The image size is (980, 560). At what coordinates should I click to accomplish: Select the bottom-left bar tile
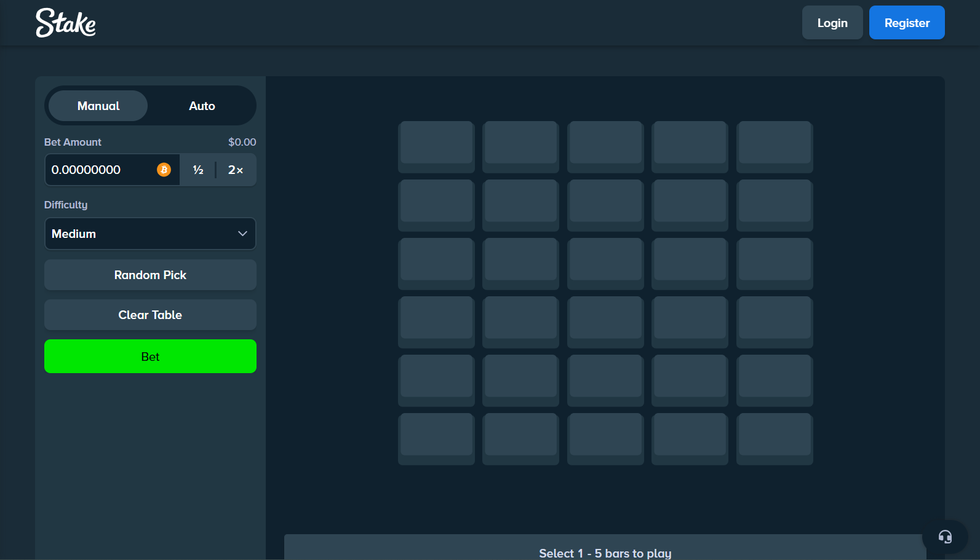[x=436, y=438]
